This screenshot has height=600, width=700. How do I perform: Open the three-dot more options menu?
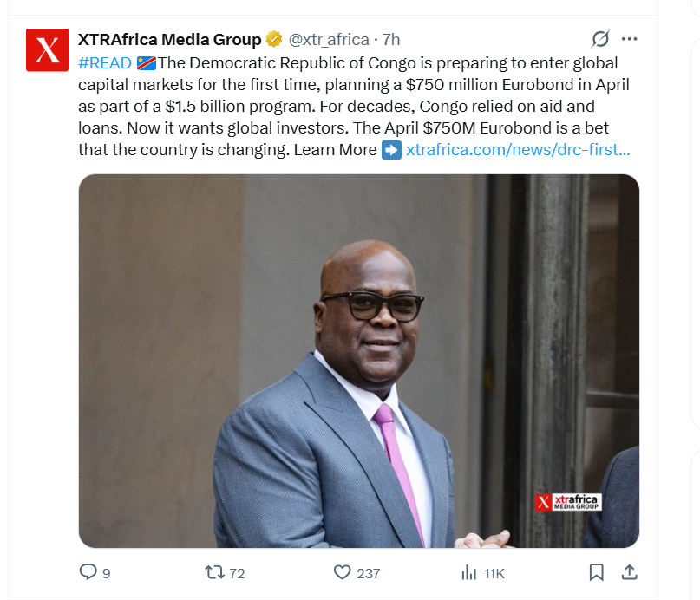630,39
